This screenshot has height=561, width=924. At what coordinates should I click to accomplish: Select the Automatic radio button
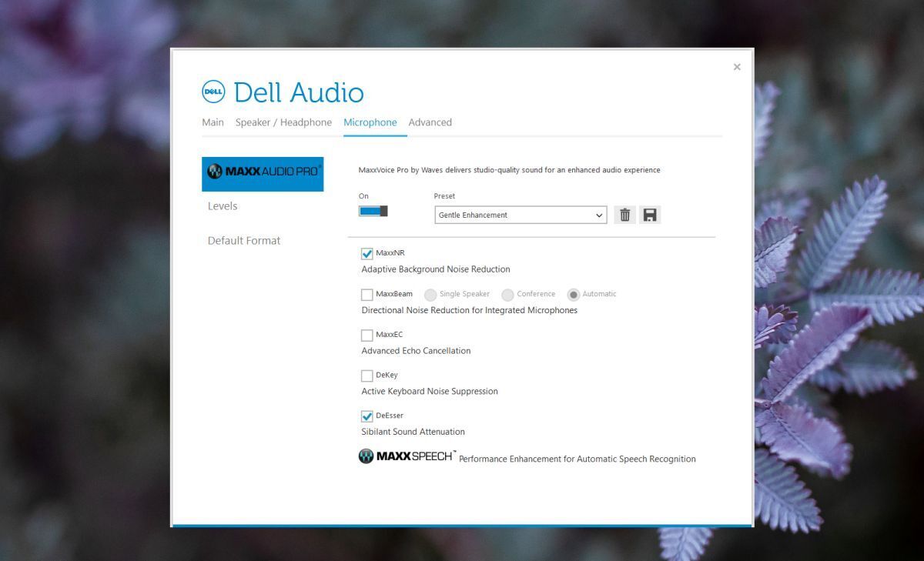tap(574, 294)
